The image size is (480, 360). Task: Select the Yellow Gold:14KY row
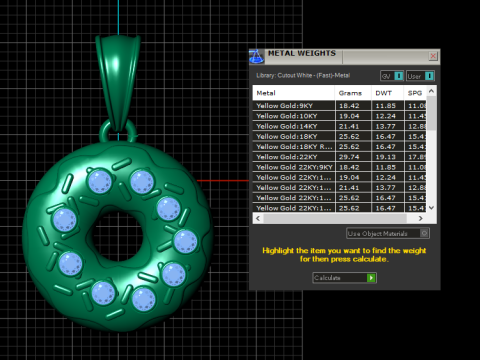click(339, 126)
